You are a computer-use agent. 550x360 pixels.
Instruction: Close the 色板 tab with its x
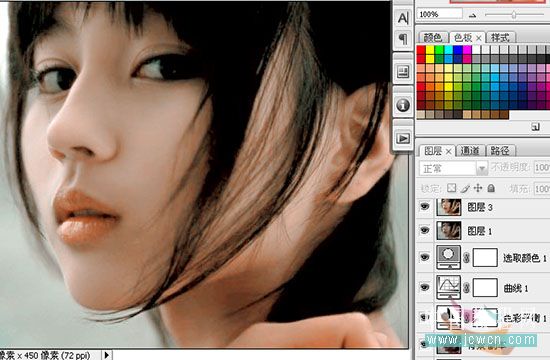[x=478, y=38]
